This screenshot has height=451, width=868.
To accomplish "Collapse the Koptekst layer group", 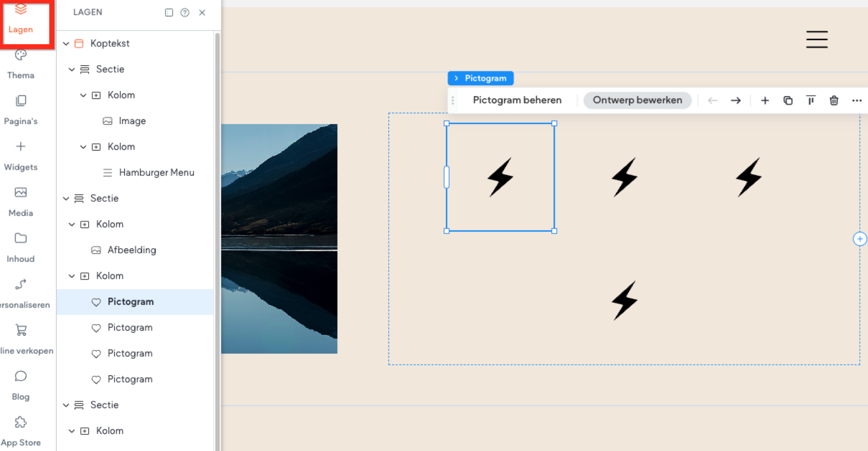I will pyautogui.click(x=66, y=43).
